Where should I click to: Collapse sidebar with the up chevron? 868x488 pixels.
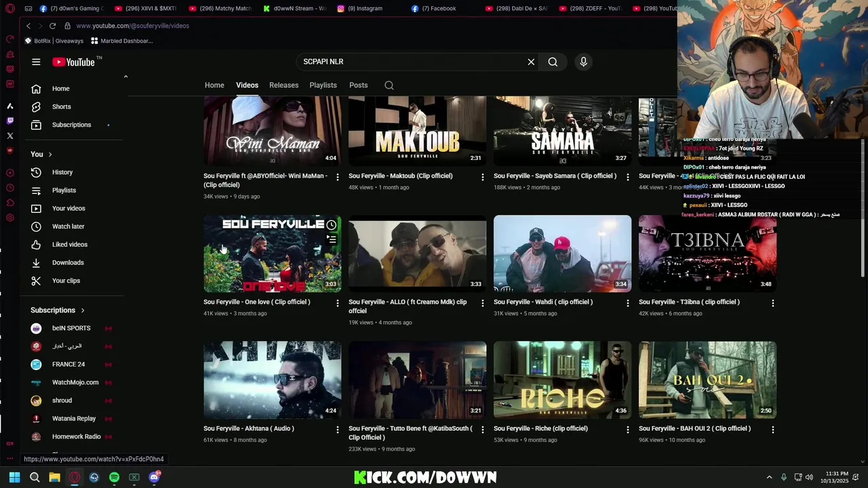point(125,77)
